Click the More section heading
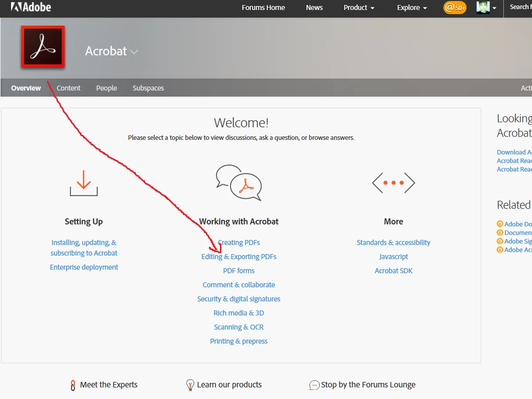This screenshot has width=532, height=399. tap(394, 221)
